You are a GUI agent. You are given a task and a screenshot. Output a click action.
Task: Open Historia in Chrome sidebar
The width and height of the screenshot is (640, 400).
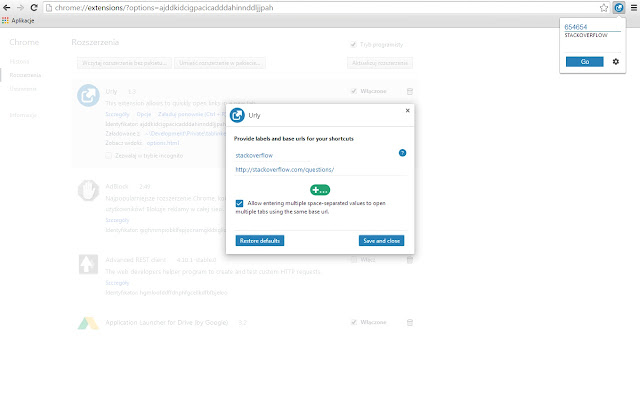tap(19, 62)
